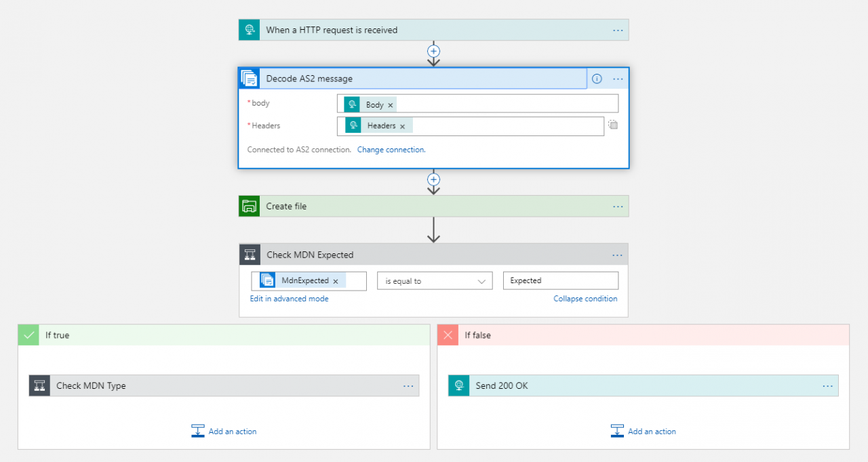Click the red X icon on If false branch
This screenshot has width=868, height=462.
pyautogui.click(x=448, y=335)
